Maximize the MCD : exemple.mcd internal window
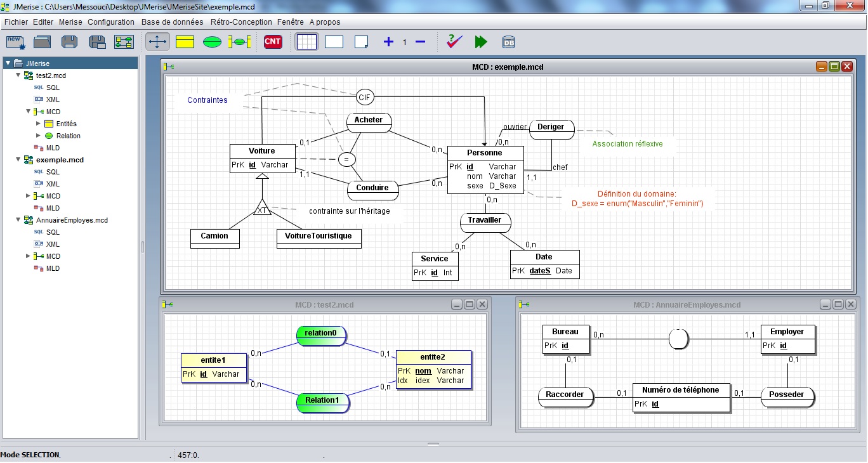Screen dimensions: 868x463 click(x=834, y=67)
